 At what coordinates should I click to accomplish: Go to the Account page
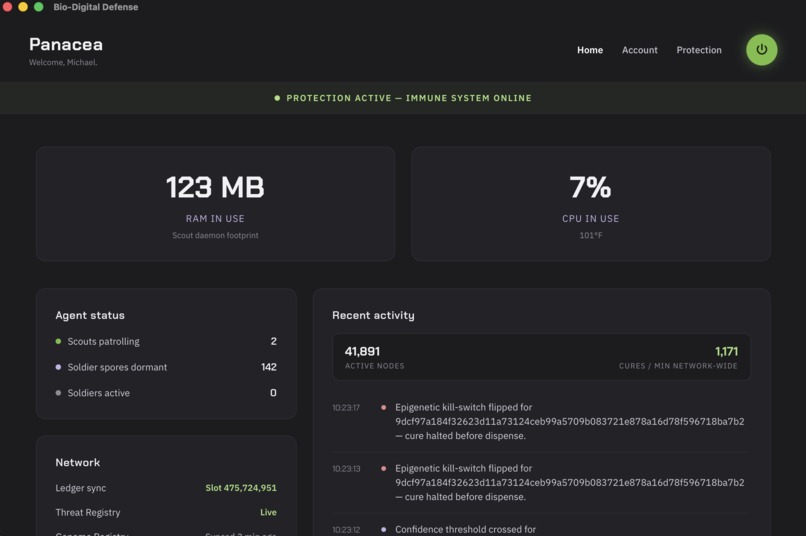(639, 50)
